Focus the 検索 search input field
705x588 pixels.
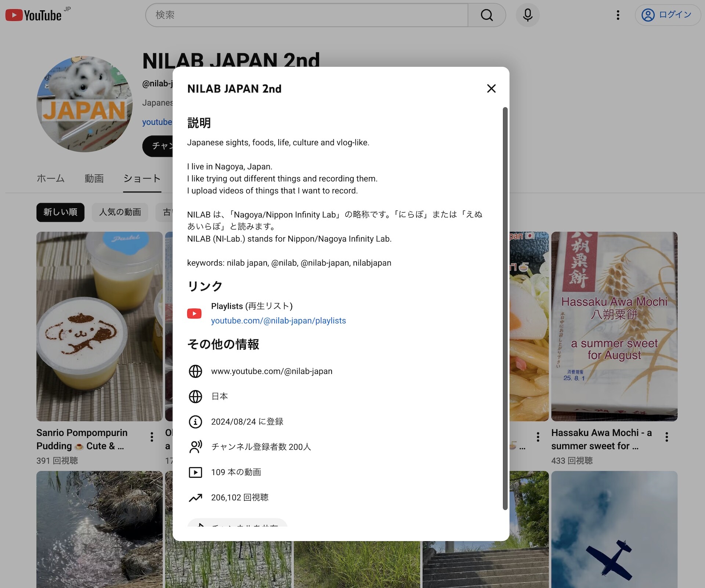click(x=307, y=15)
